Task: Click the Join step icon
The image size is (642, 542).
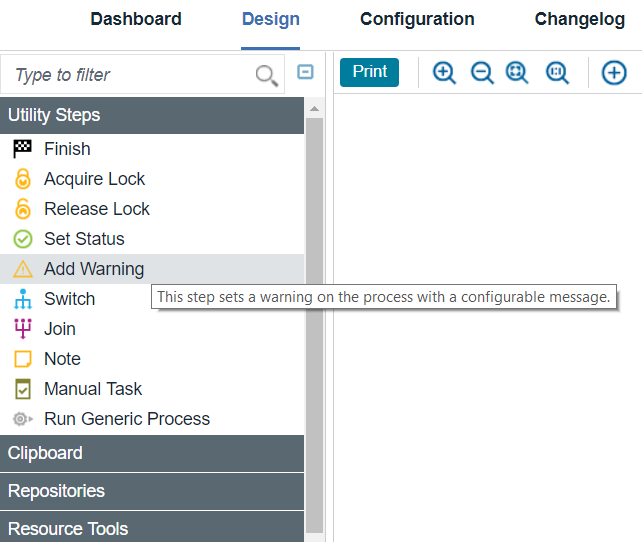Action: point(23,329)
